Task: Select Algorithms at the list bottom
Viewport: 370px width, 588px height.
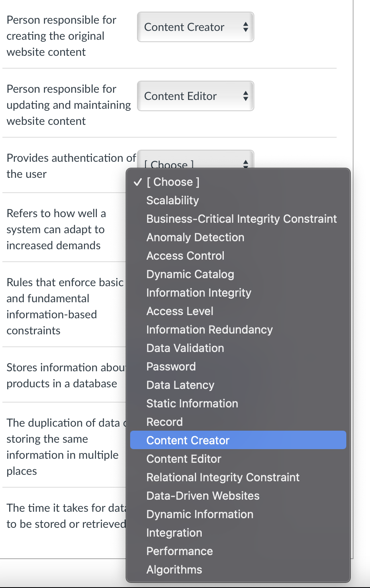Action: [174, 570]
